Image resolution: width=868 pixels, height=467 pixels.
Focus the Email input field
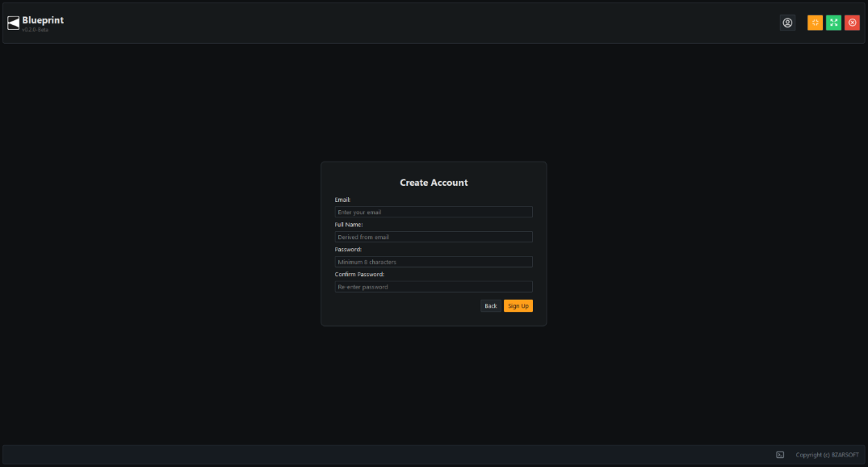pyautogui.click(x=434, y=212)
